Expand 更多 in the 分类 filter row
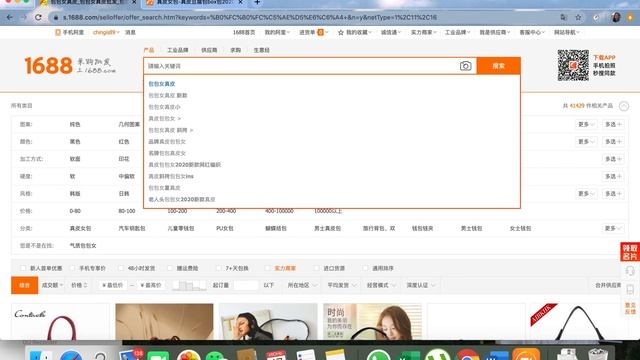The image size is (640, 360). [x=612, y=228]
